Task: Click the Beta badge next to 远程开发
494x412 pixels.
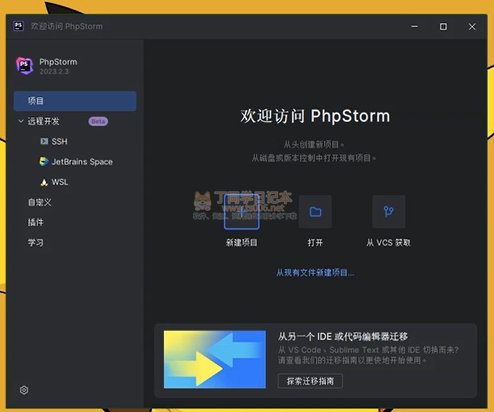Action: point(98,121)
